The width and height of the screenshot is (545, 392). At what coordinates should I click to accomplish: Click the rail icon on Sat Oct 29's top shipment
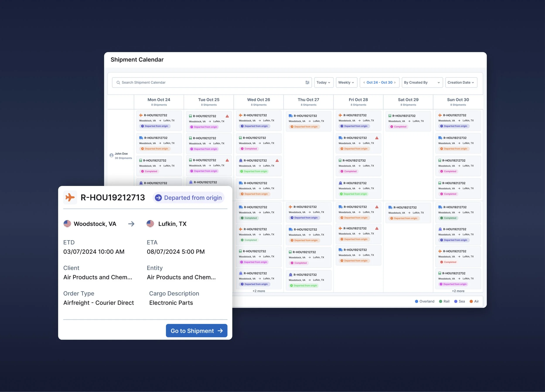(390, 116)
